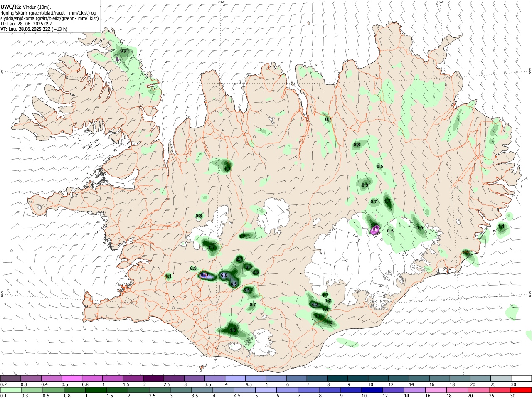This screenshot has height=399, width=532.
Task: Click the pale green 0.1–0.3 rain legend swatch
Action: coord(10,390)
